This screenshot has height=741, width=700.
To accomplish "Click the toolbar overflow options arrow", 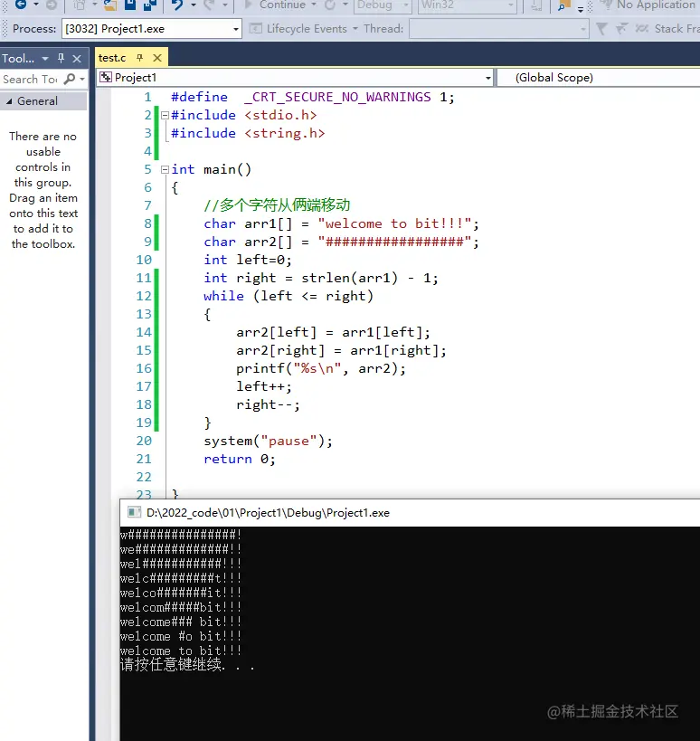I will pos(581,9).
